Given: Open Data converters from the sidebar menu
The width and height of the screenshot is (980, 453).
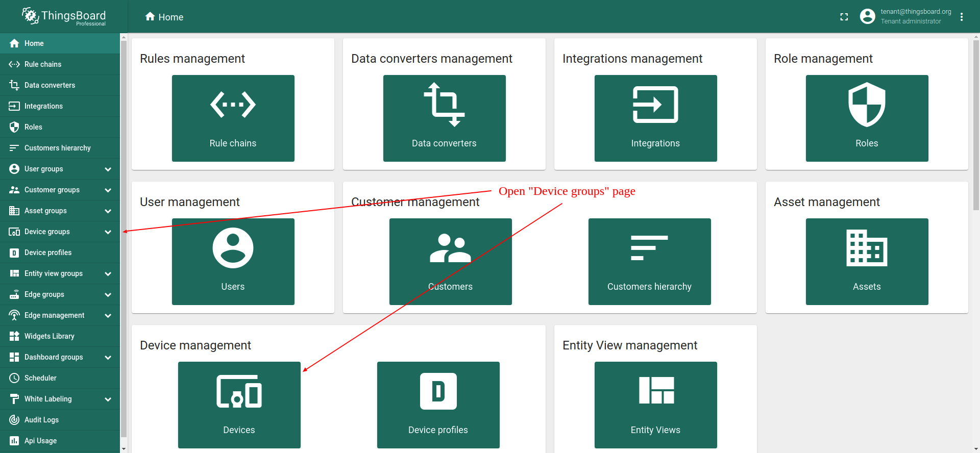Looking at the screenshot, I should click(60, 85).
